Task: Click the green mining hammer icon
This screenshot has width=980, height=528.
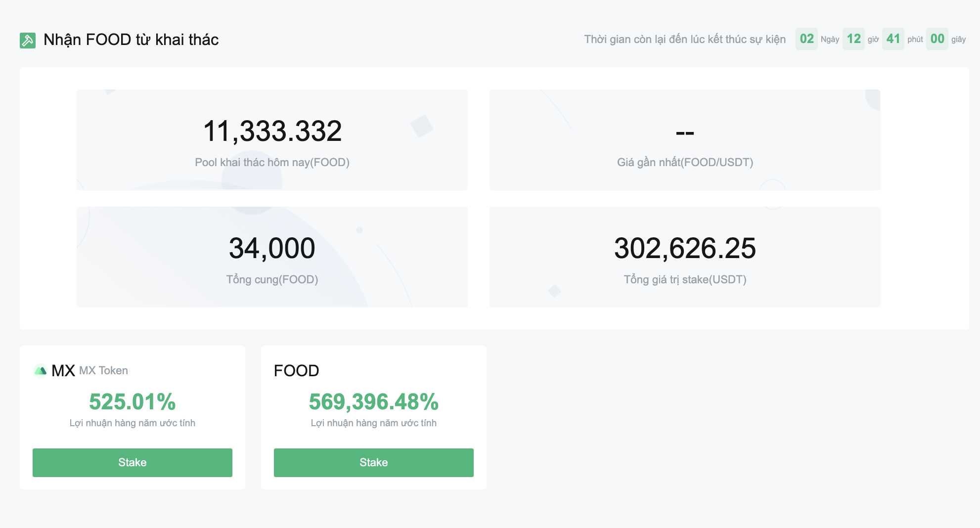Action: (28, 40)
